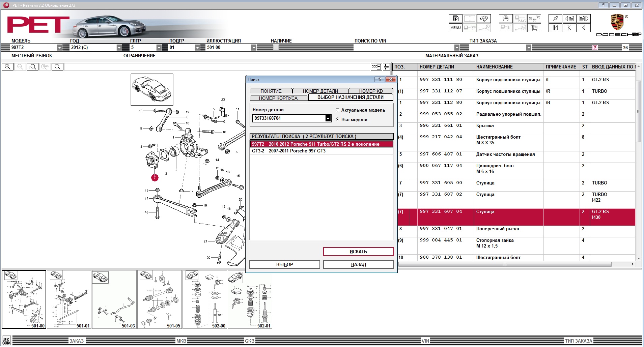Click the multiple shopping carts icon
This screenshot has width=644, height=347.
(534, 19)
